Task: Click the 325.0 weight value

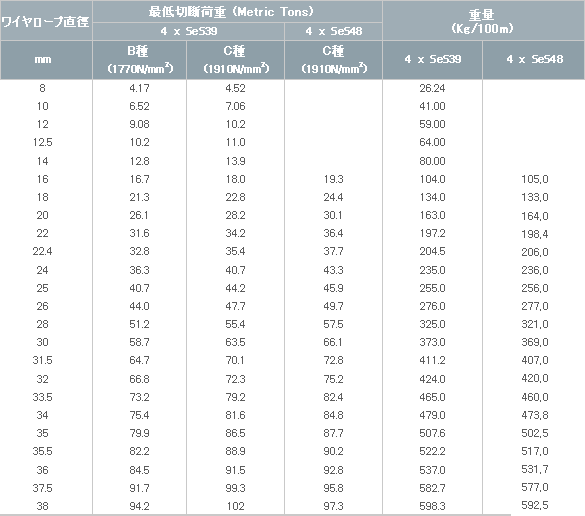Action: pos(432,324)
